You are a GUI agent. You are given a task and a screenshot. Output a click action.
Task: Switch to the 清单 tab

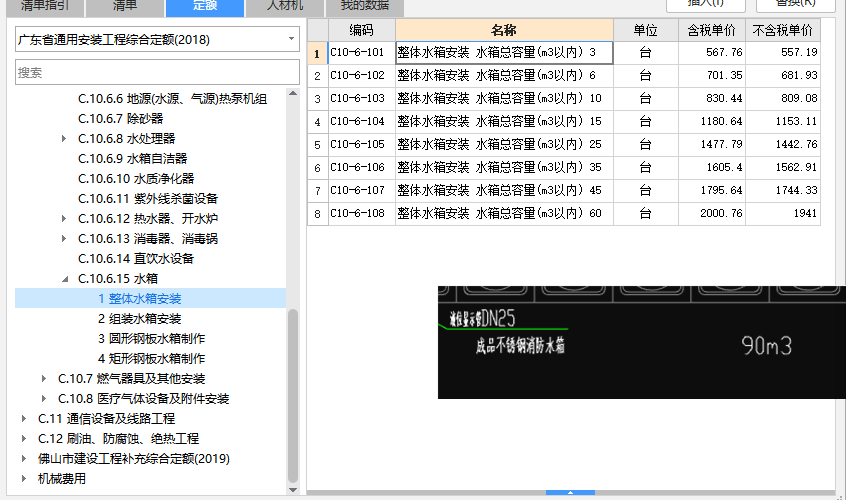tap(125, 7)
